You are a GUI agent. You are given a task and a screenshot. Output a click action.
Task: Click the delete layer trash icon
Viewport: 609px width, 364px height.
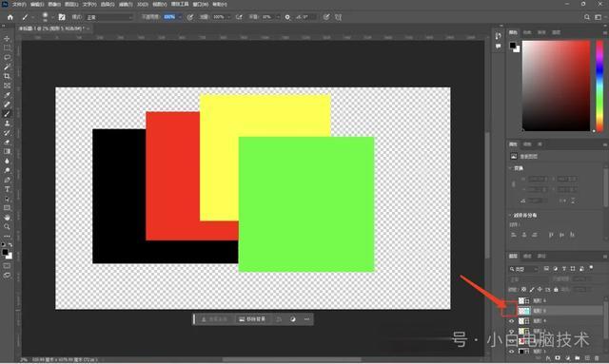(597, 358)
